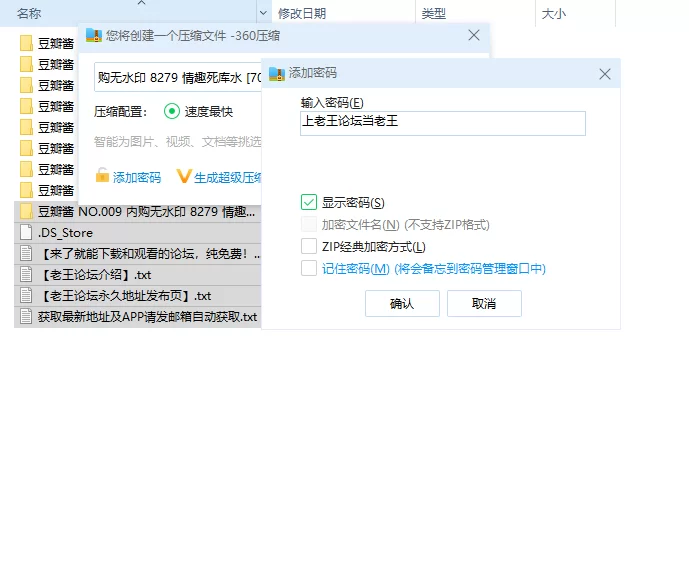Sort by the 修改日期 column header
The image size is (689, 565).
tap(302, 13)
